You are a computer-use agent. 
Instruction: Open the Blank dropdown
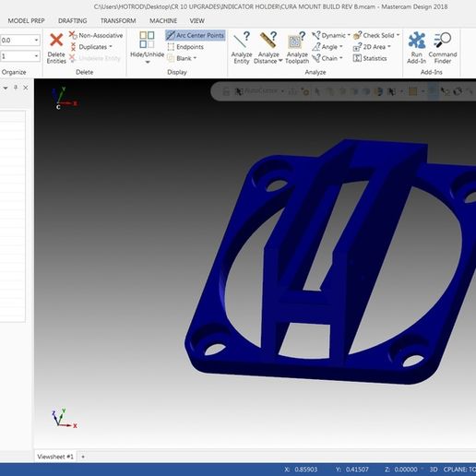[182, 58]
